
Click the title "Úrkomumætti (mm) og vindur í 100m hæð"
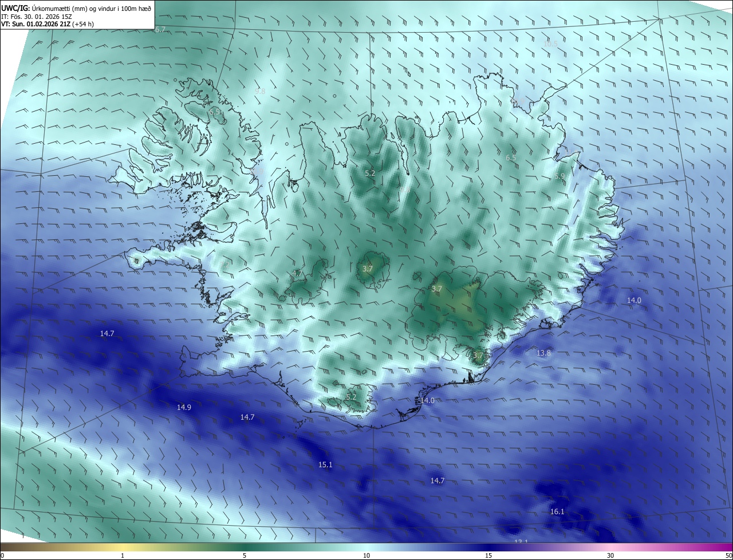92,8
